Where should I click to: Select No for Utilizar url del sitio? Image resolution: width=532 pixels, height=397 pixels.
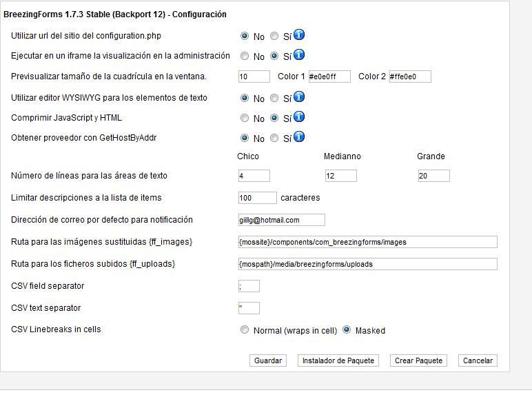point(244,36)
